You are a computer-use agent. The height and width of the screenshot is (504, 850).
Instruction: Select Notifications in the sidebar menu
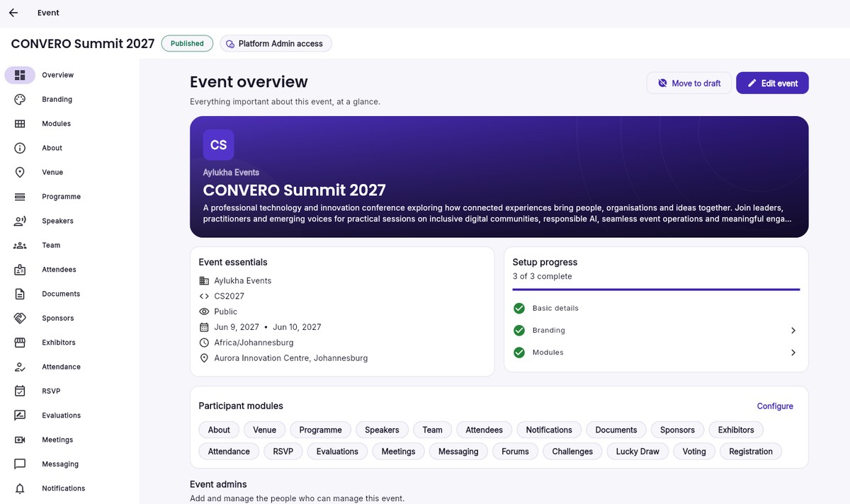pyautogui.click(x=63, y=488)
